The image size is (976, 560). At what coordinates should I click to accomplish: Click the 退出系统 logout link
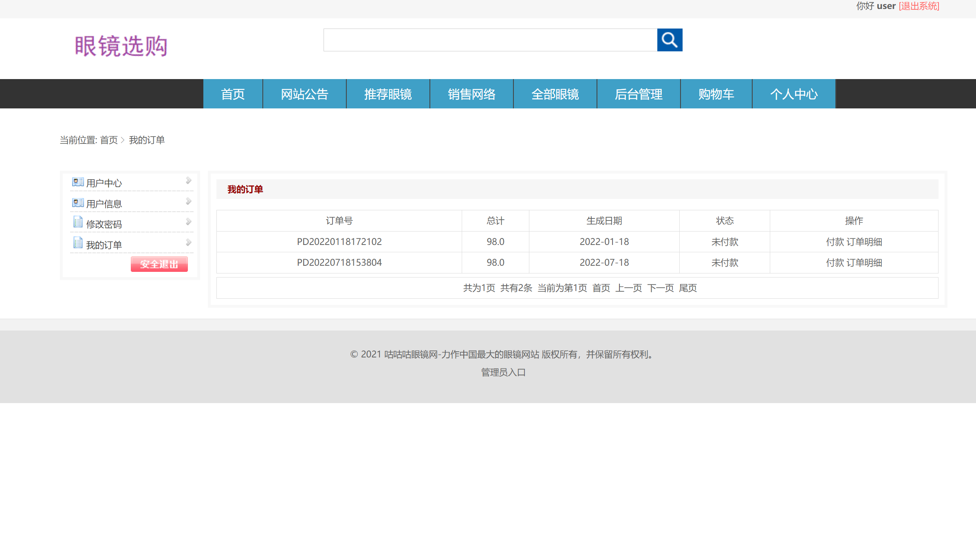coord(918,6)
